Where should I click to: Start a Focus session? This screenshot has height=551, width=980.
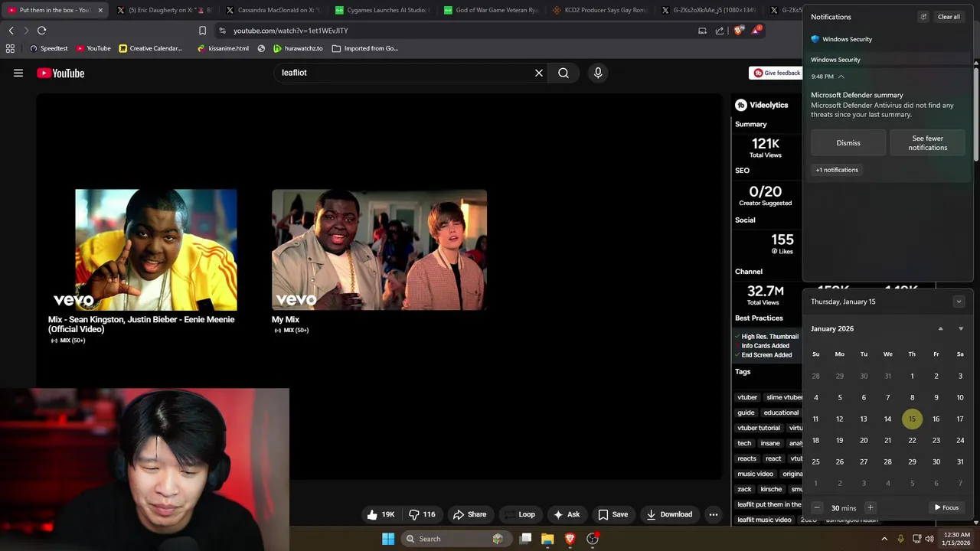[946, 507]
